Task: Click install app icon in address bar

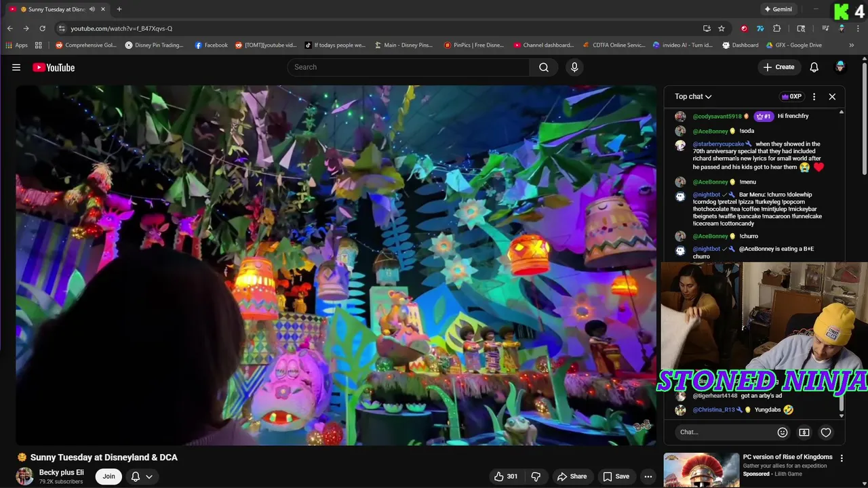Action: pos(707,28)
